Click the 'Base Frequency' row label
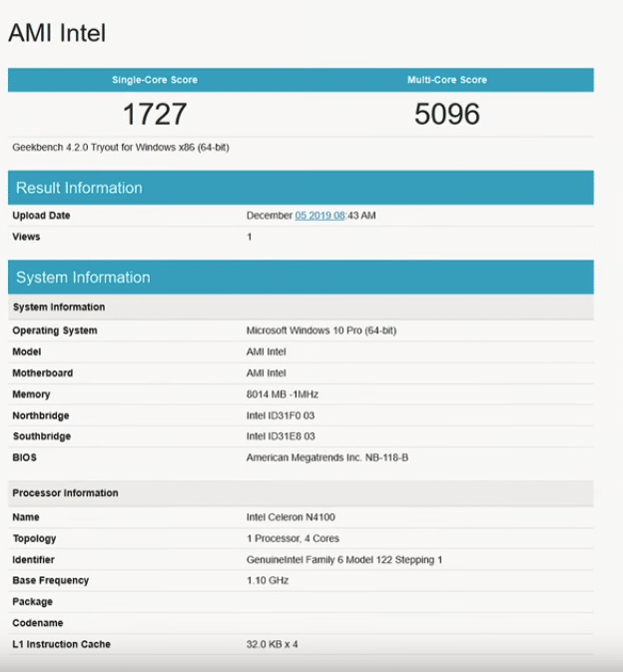This screenshot has width=623, height=672. [x=51, y=580]
